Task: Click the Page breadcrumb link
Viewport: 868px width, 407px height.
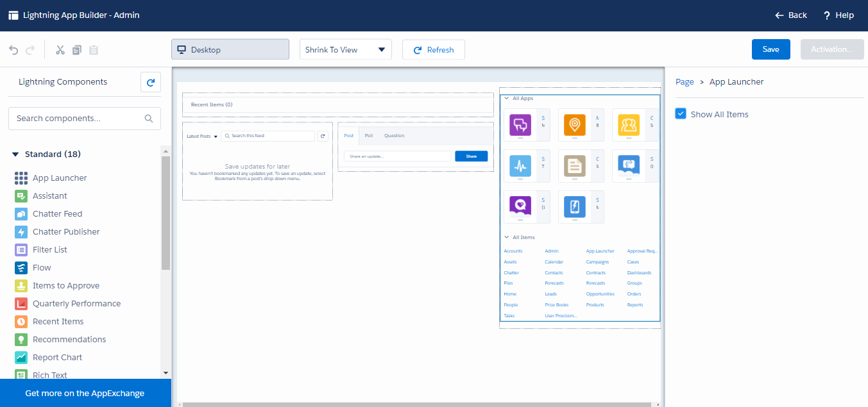Action: (685, 82)
